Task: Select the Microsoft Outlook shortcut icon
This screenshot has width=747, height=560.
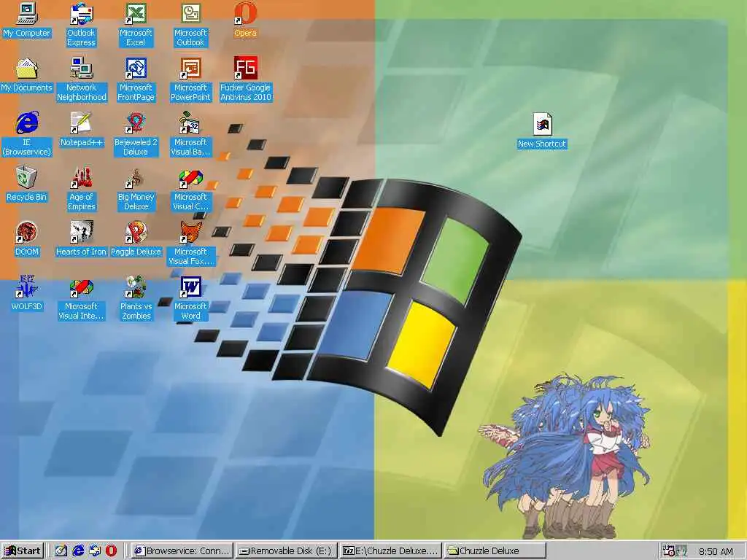Action: 190,13
